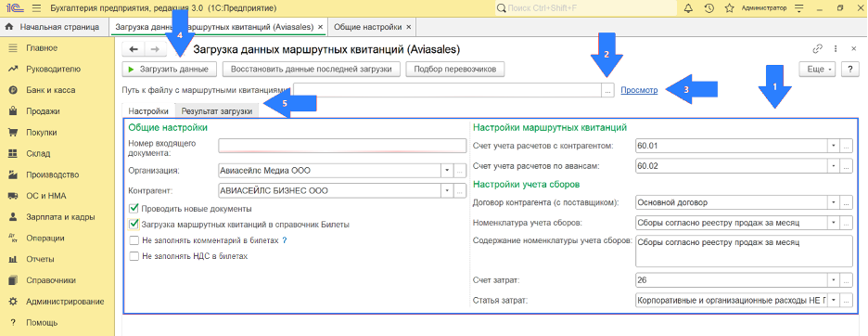Expand Счет учета расчетов с контрагентом dropdown

(x=834, y=146)
